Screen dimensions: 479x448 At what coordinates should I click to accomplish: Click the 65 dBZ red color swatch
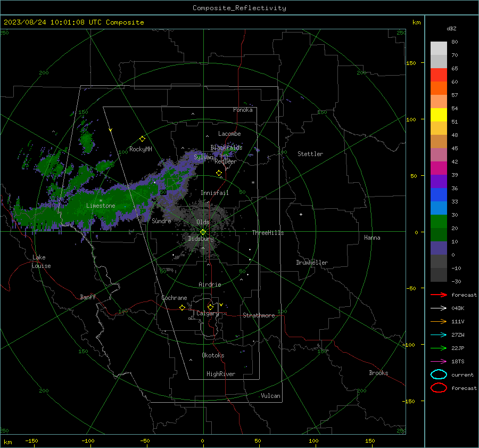tap(439, 75)
